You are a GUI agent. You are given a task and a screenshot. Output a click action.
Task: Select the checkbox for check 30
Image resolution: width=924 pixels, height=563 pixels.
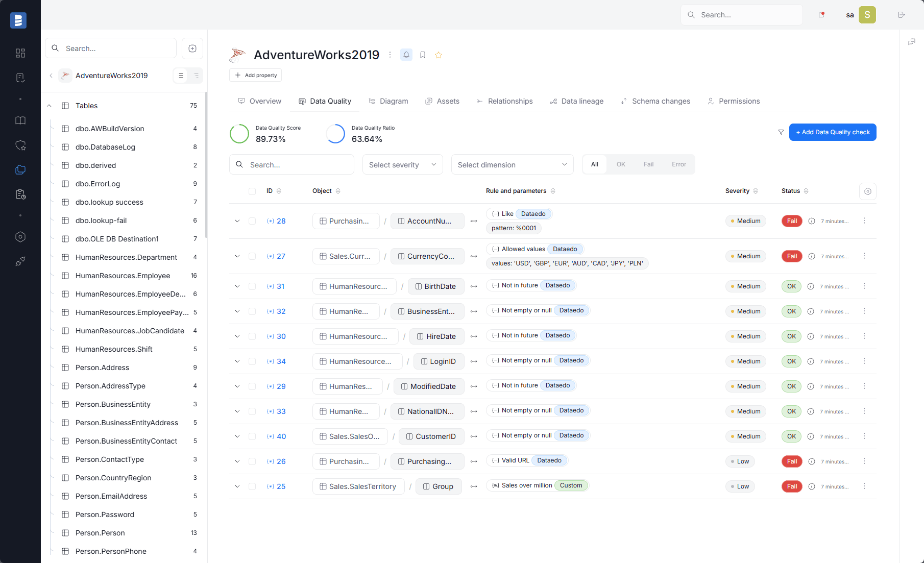click(252, 336)
